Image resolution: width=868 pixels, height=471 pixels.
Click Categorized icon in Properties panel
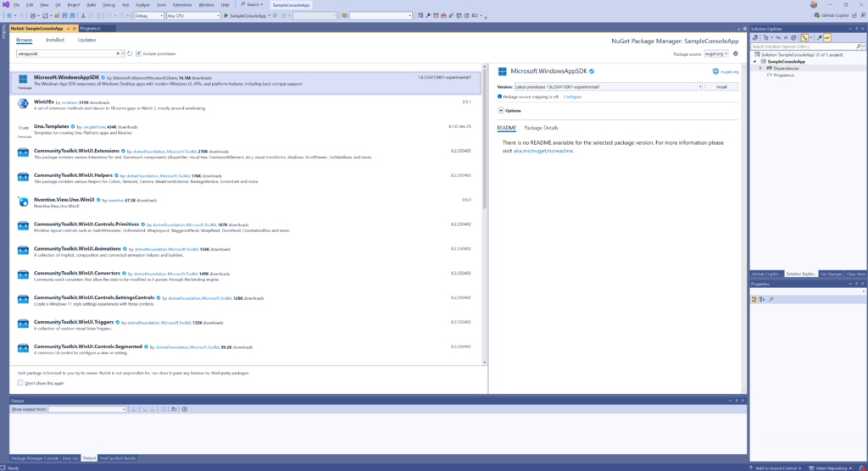[754, 299]
